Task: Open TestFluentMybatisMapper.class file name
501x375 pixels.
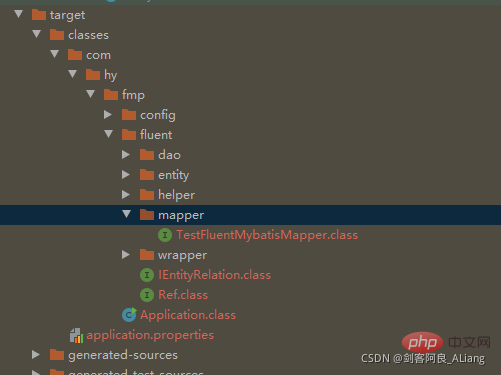Action: 267,235
